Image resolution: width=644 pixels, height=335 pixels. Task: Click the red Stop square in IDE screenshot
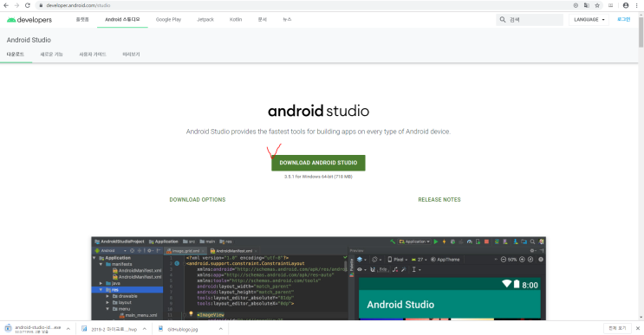[486, 242]
